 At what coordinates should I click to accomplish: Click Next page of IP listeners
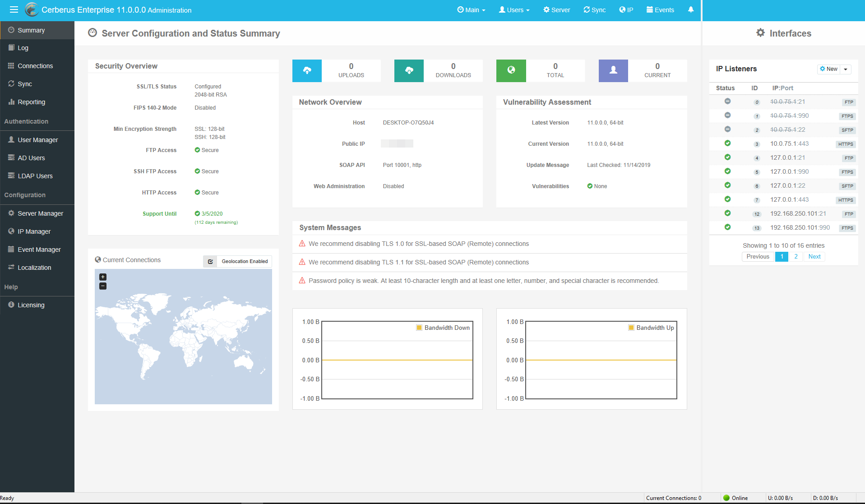[x=814, y=257]
